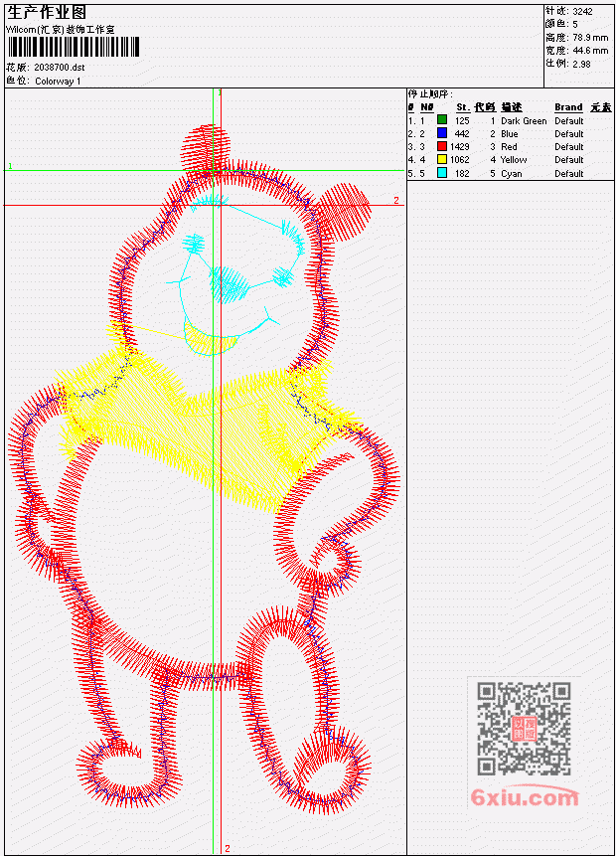Click the file name 2038700.dst
616x856 pixels.
pyautogui.click(x=60, y=68)
